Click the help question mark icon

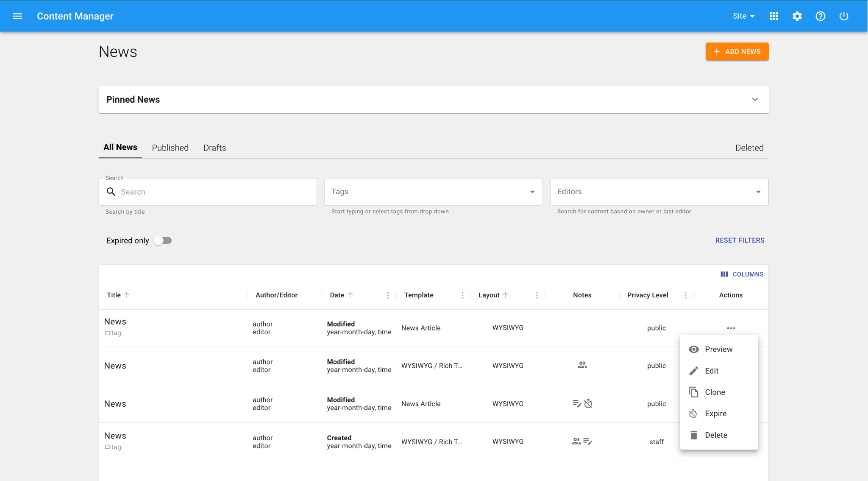point(820,16)
